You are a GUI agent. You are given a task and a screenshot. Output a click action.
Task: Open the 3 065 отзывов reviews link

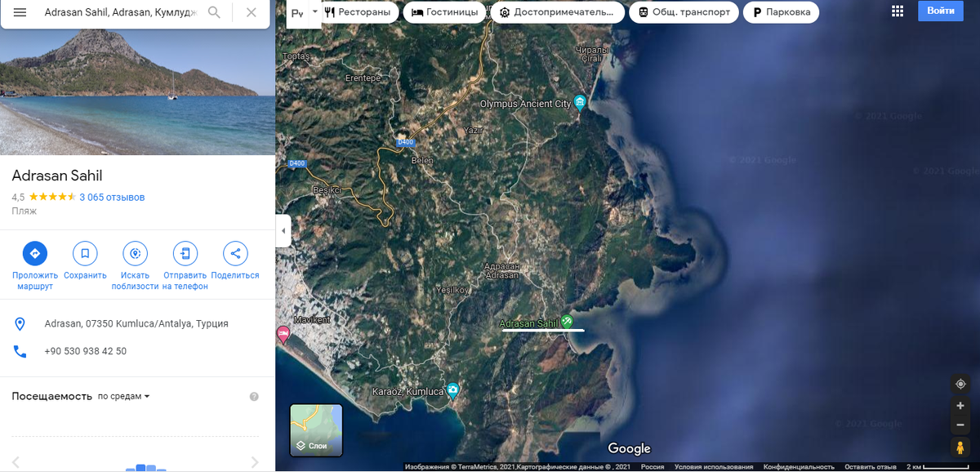112,197
